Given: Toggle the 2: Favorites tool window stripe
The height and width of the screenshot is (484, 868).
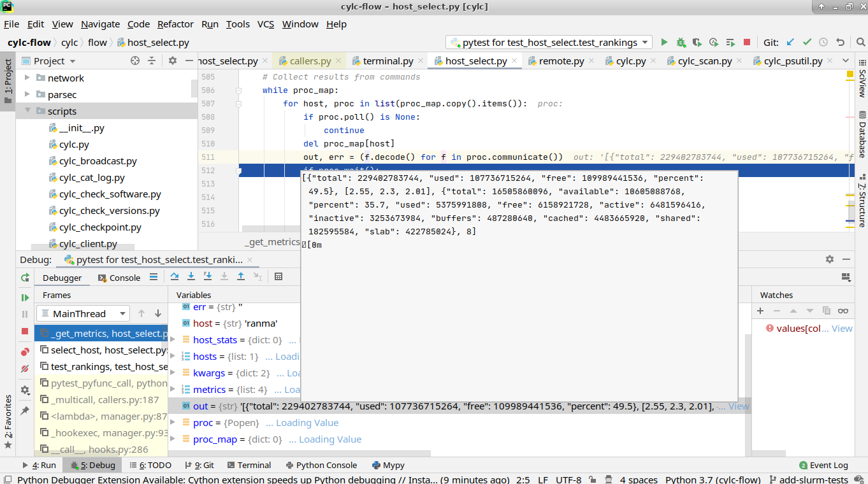Looking at the screenshot, I should coord(8,422).
